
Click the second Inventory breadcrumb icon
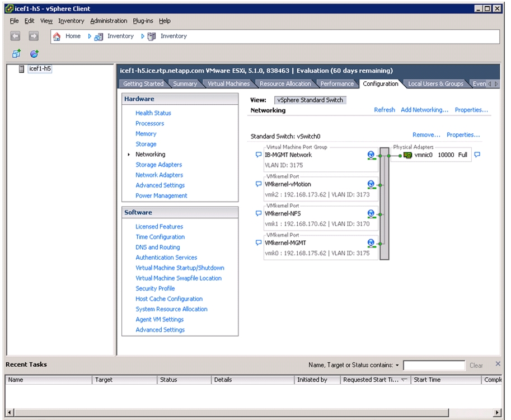coord(152,36)
